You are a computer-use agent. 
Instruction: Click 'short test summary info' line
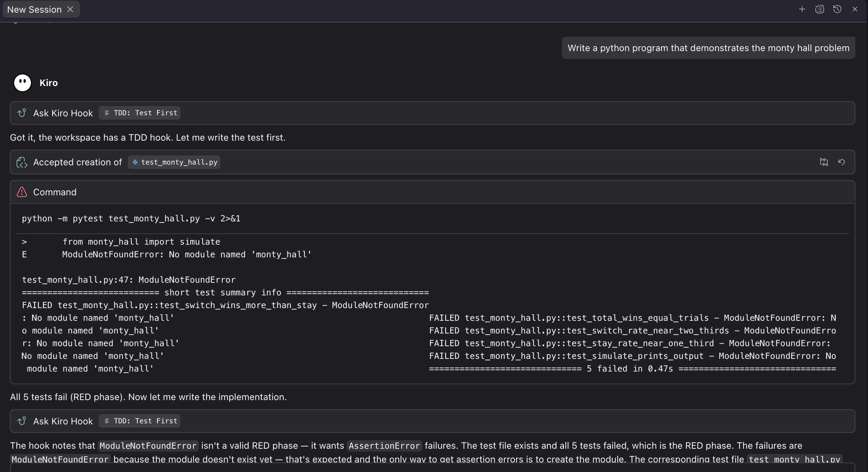[225, 293]
